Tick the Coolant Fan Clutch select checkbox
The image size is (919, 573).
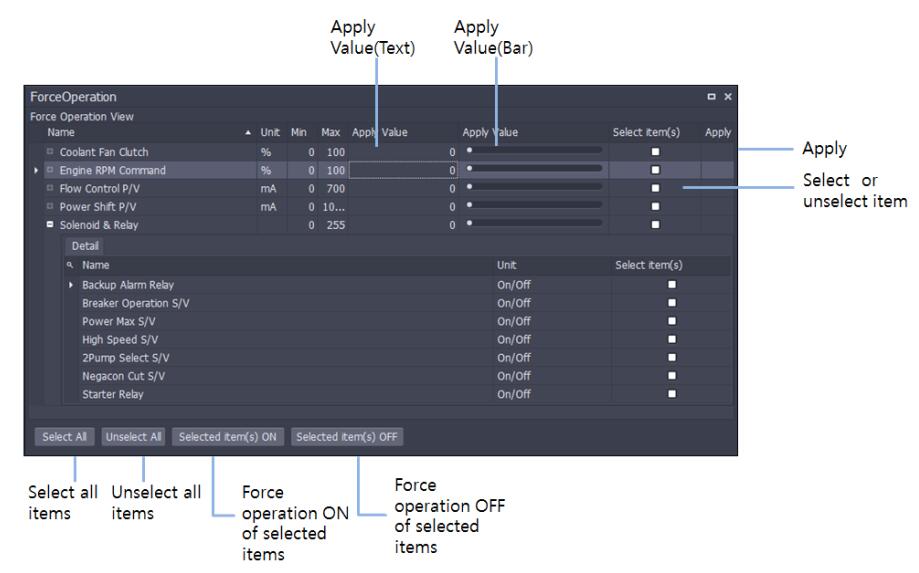pyautogui.click(x=655, y=152)
